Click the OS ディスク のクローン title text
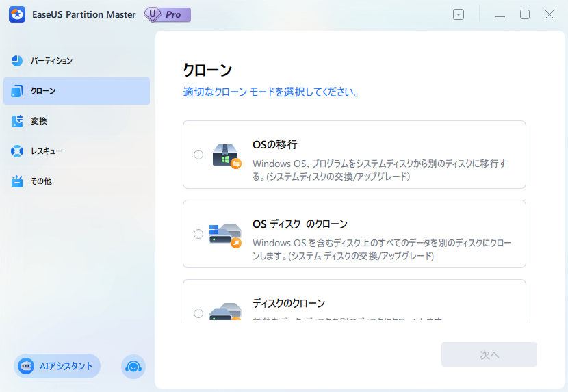Viewport: 568px width, 392px height. pyautogui.click(x=300, y=224)
